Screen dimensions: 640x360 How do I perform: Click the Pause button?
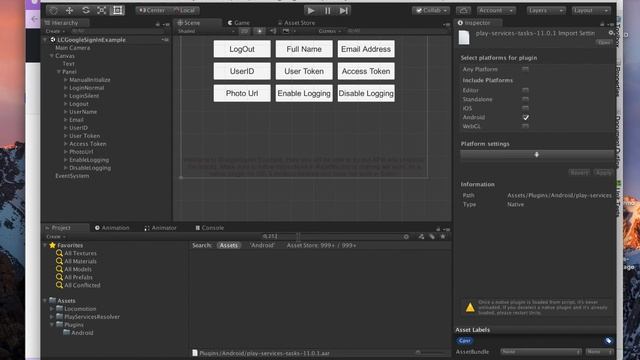pos(327,11)
